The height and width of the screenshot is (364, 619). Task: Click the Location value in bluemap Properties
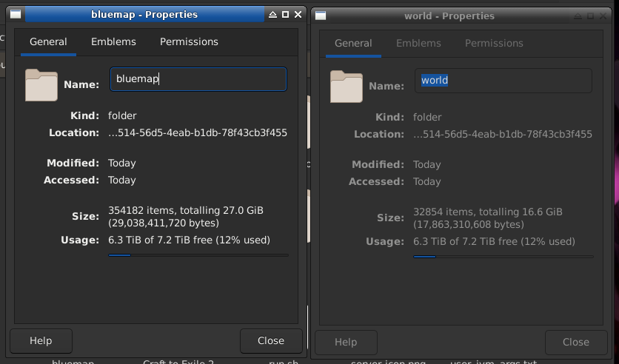[x=198, y=133]
